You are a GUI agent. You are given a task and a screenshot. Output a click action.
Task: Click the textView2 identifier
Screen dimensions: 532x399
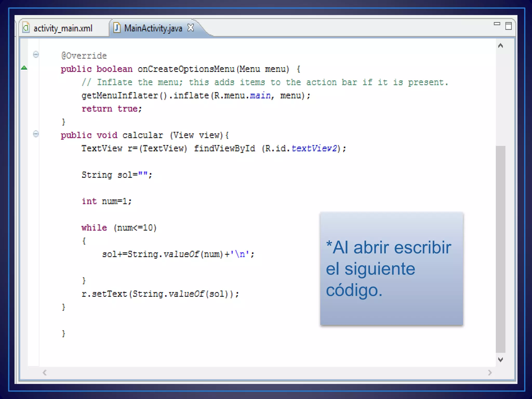314,149
